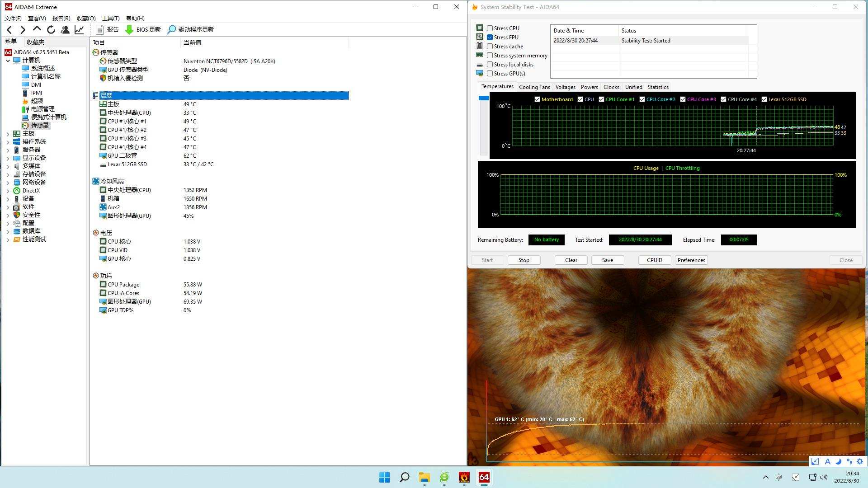Viewport: 868px width, 488px height.
Task: Toggle Motherboard temperature graph checkbox
Action: [x=537, y=99]
